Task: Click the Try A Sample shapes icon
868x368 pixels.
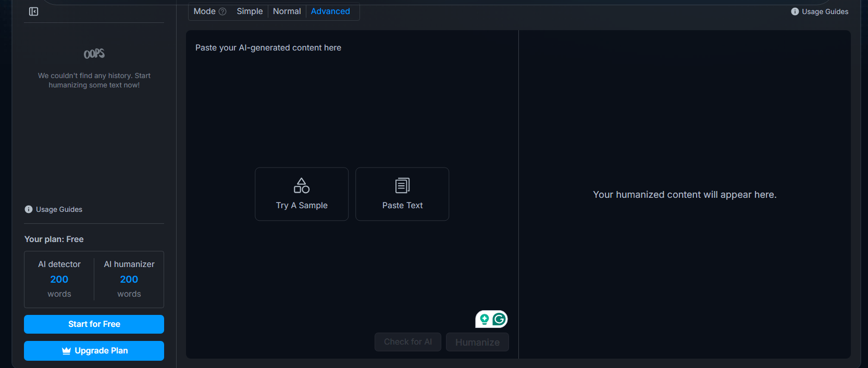Action: [x=301, y=185]
